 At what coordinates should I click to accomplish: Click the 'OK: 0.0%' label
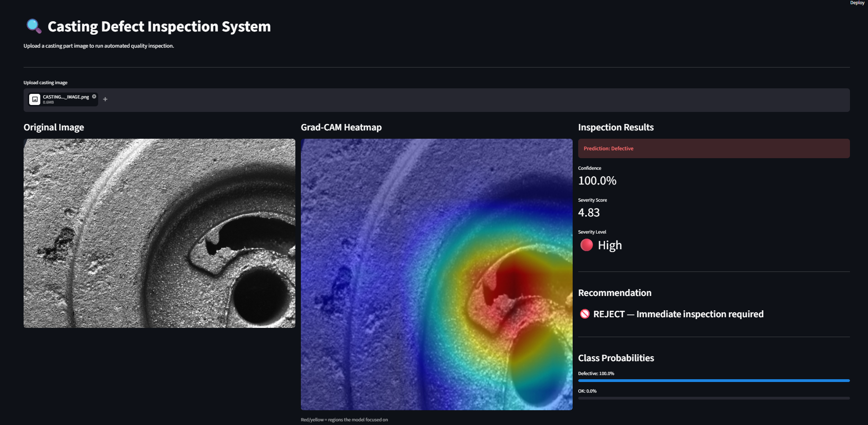coord(587,391)
